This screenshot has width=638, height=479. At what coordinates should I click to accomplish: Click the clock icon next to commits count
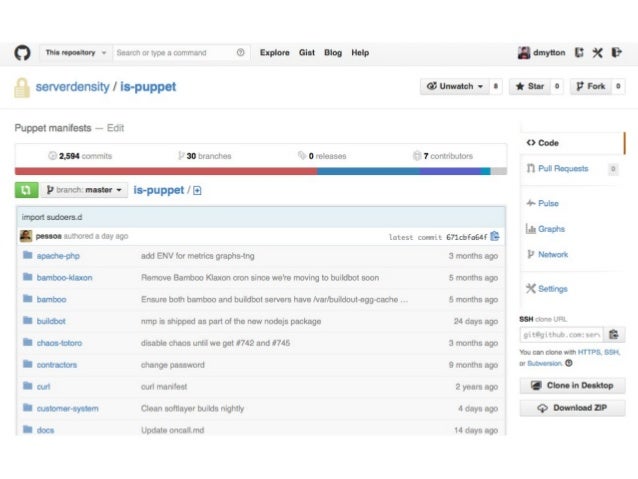click(52, 155)
